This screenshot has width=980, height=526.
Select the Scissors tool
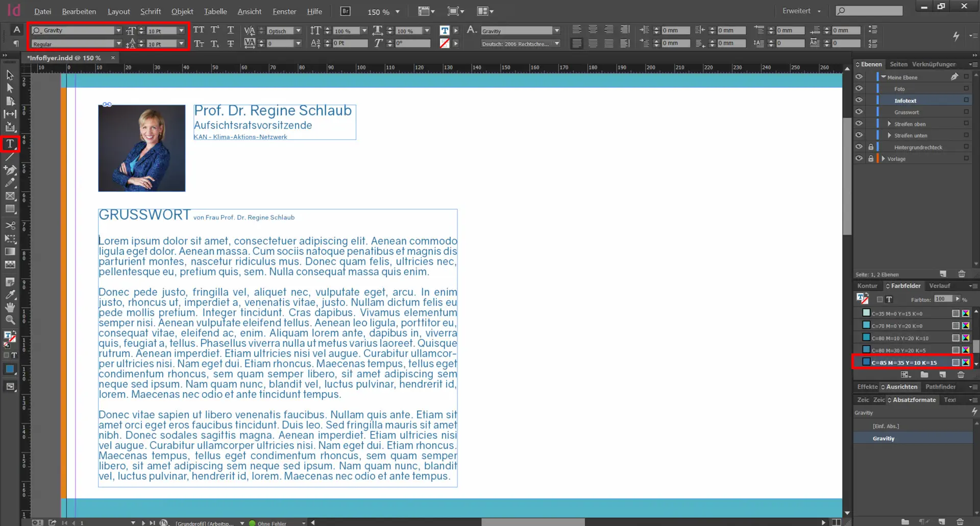coord(10,225)
